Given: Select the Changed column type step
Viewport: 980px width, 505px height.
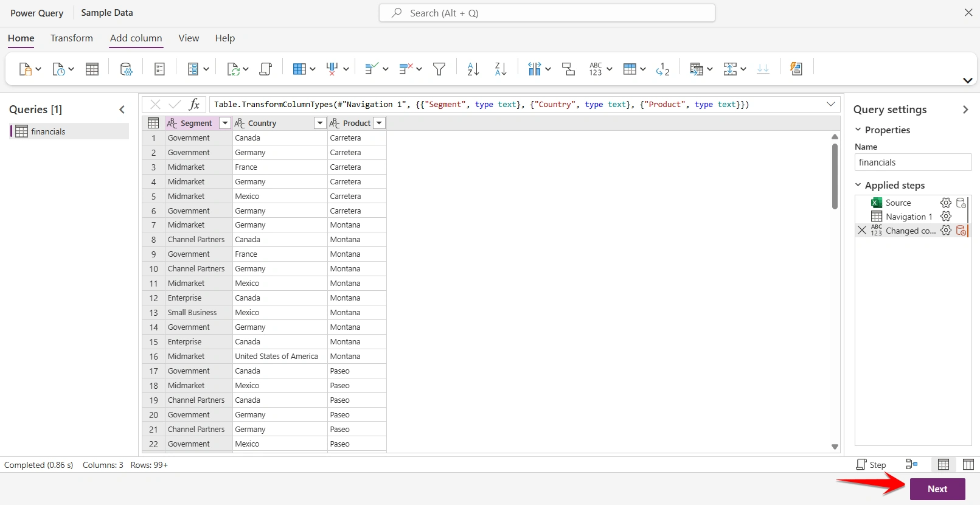Looking at the screenshot, I should pyautogui.click(x=911, y=231).
